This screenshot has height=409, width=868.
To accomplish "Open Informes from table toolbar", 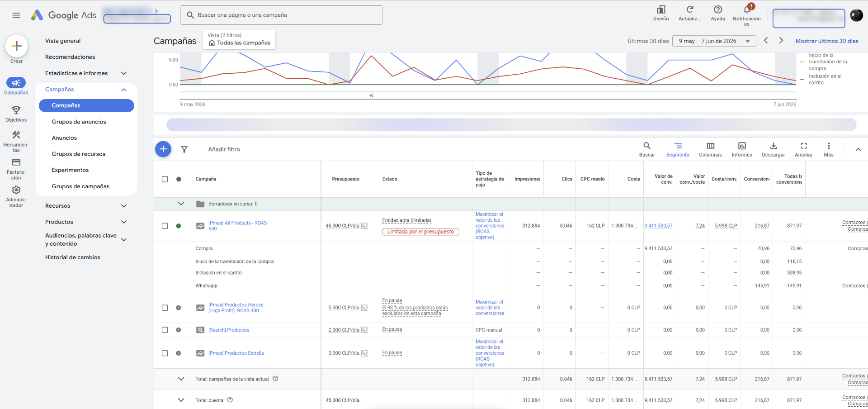I will pos(742,149).
